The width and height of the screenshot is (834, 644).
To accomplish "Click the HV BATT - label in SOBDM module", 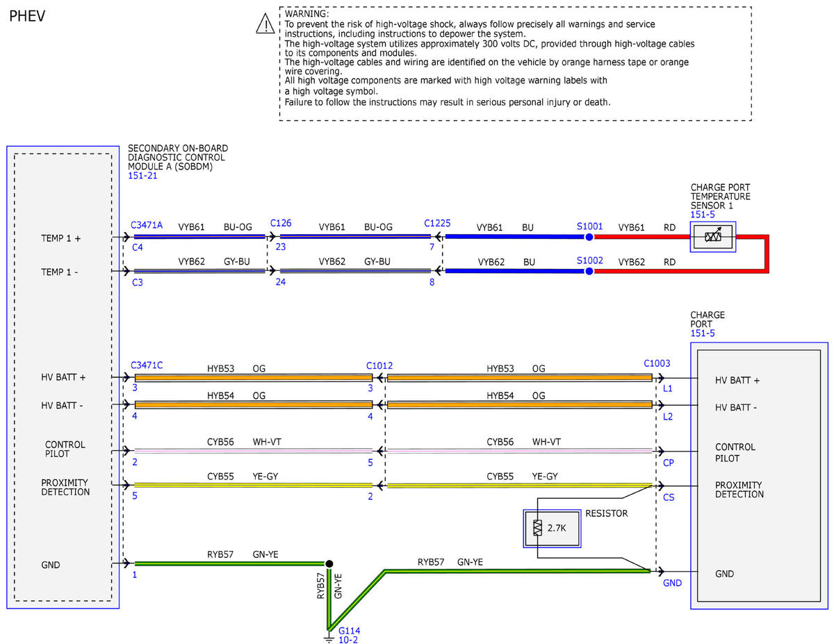I will (63, 406).
